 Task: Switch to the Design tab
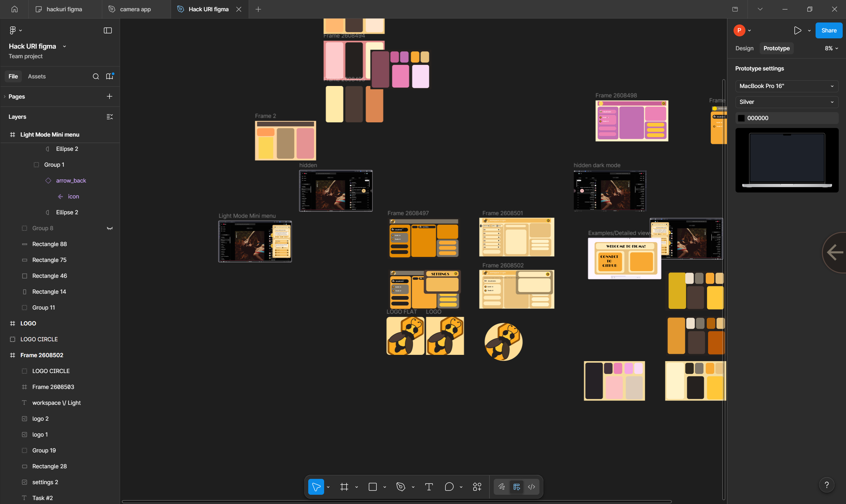point(744,48)
